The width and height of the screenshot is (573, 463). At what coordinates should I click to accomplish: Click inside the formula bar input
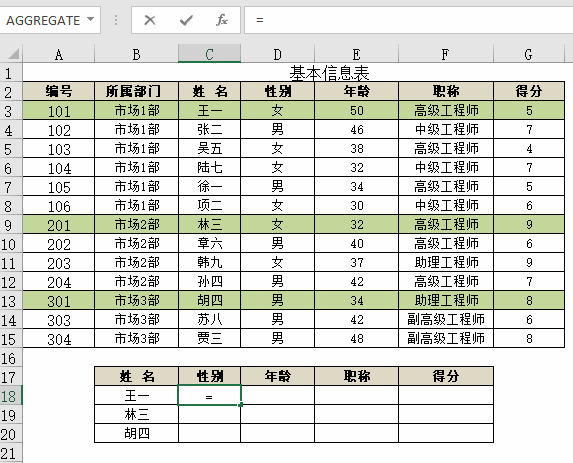coord(409,20)
